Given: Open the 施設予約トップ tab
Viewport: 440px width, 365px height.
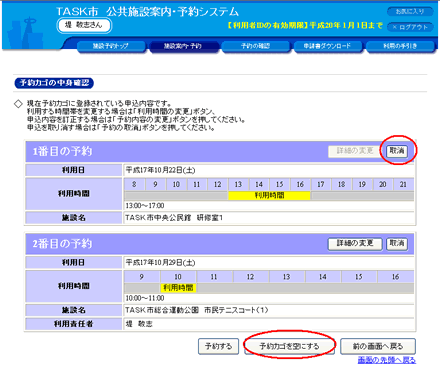Looking at the screenshot, I should pyautogui.click(x=111, y=46).
